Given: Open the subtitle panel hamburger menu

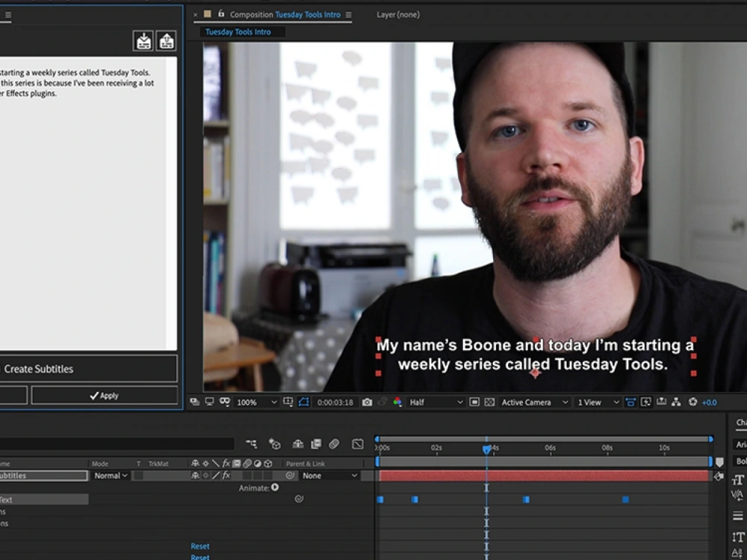Looking at the screenshot, I should [8, 15].
